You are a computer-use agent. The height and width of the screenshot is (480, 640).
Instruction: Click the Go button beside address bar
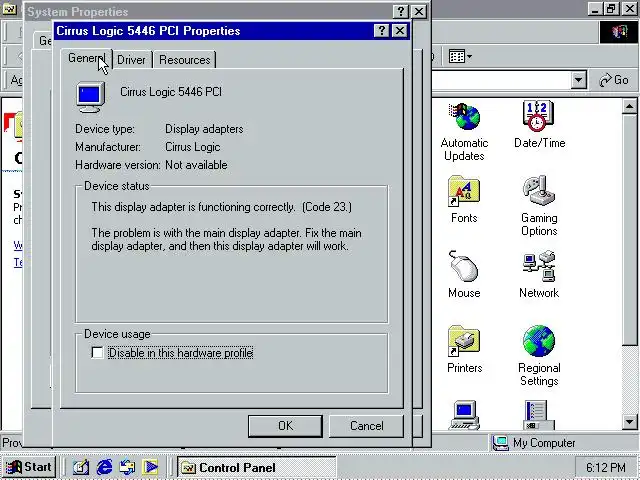tap(614, 80)
